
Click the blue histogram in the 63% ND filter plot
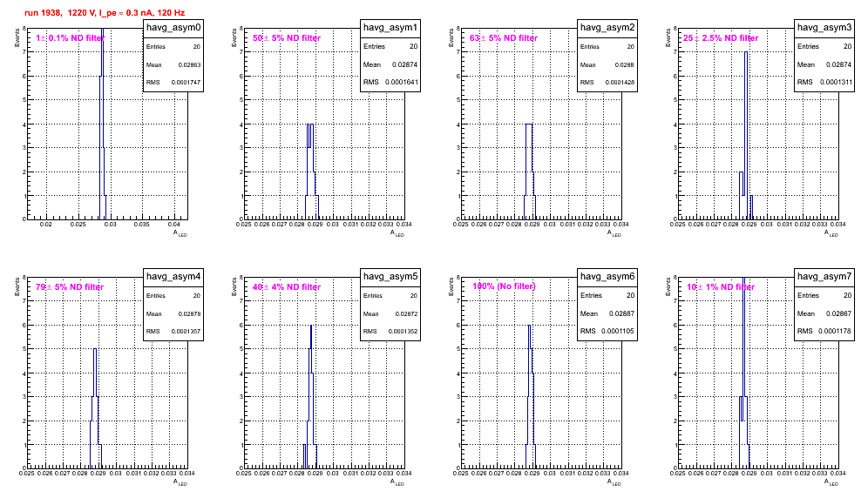(x=529, y=172)
